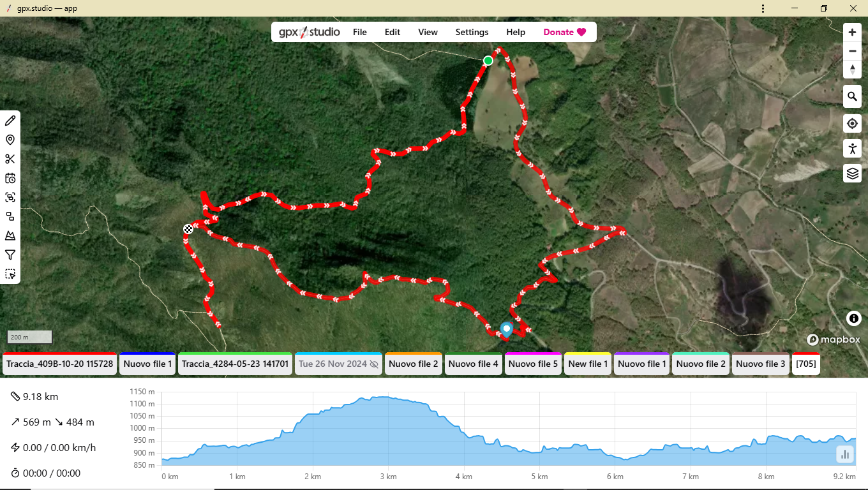Open the filter funnel tool
The width and height of the screenshot is (868, 490).
pyautogui.click(x=10, y=255)
